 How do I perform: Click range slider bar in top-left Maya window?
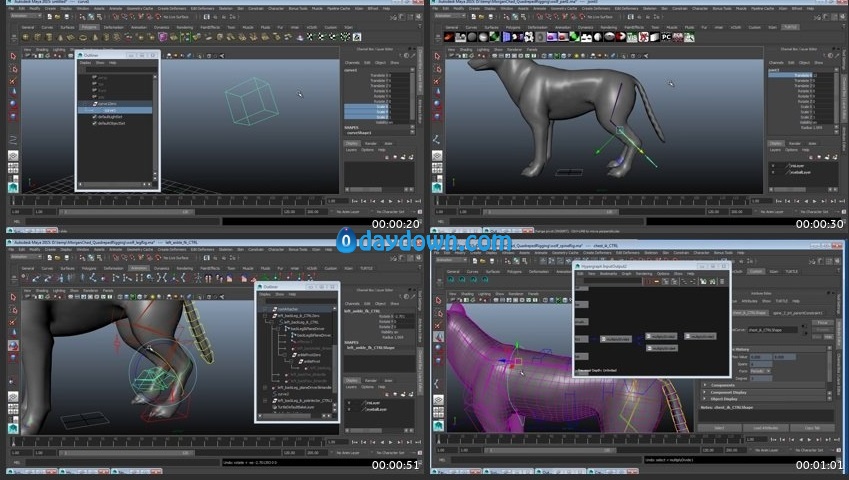[126, 212]
